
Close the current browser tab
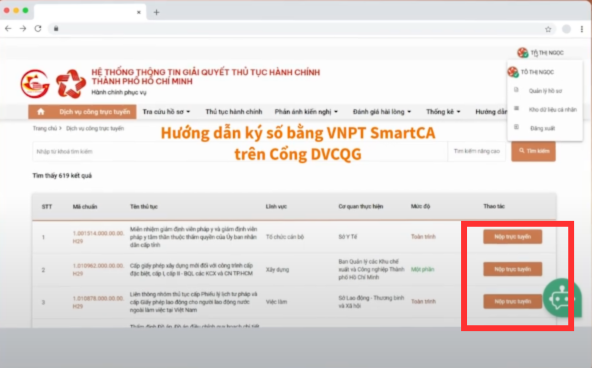coord(139,12)
